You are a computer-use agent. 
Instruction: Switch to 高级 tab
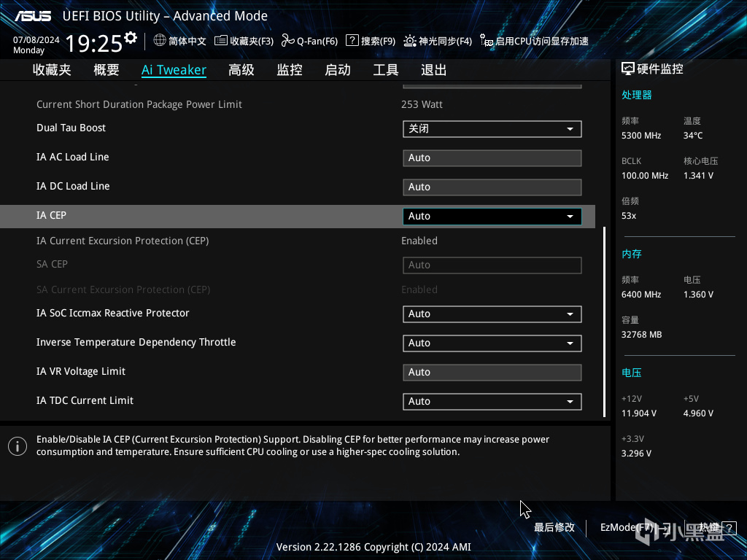[241, 70]
